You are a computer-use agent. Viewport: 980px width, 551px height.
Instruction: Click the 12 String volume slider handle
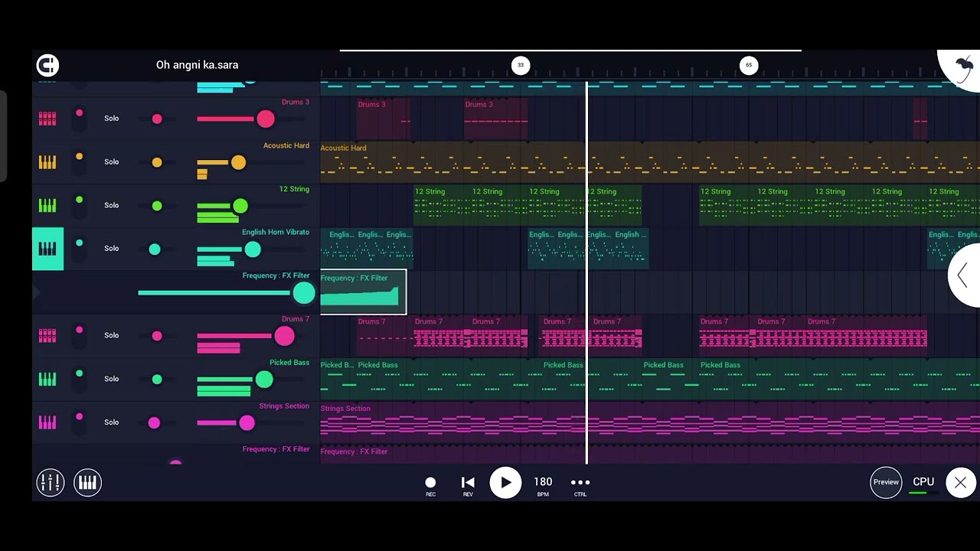[240, 206]
